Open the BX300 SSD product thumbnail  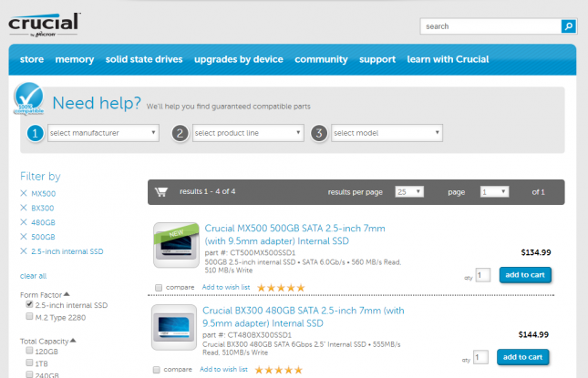(x=174, y=327)
